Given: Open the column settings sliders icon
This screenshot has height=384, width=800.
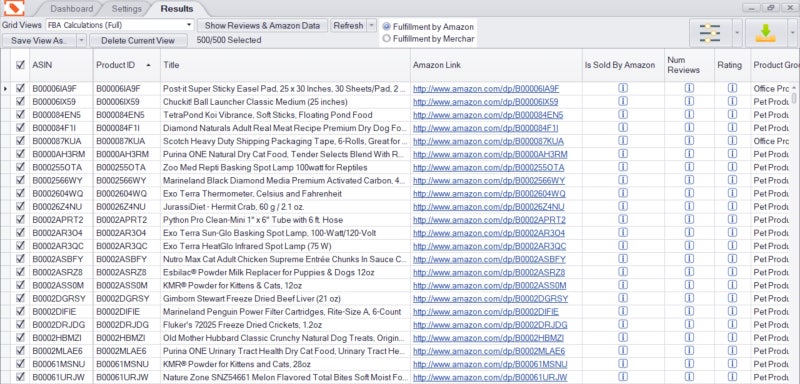Looking at the screenshot, I should tap(710, 33).
